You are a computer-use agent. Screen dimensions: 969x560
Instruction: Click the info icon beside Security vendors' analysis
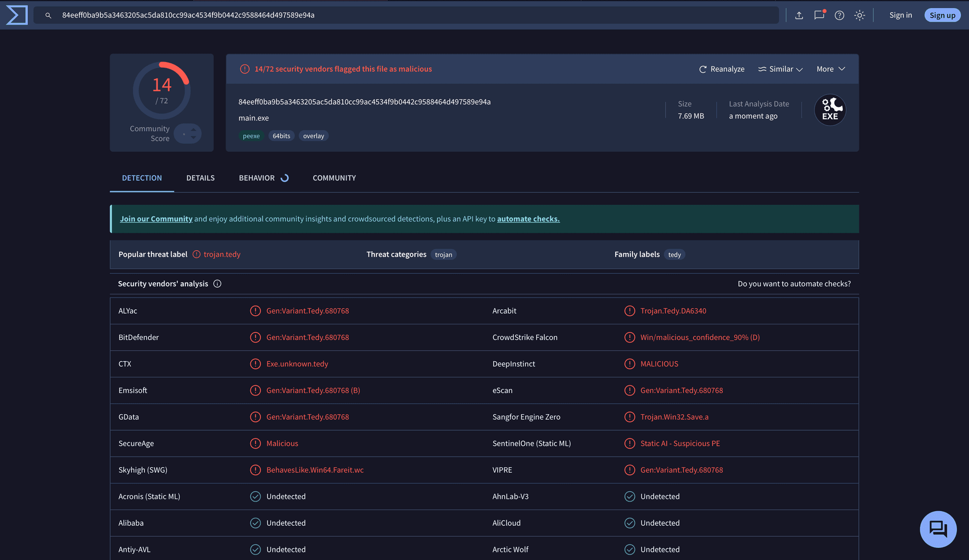(x=218, y=284)
